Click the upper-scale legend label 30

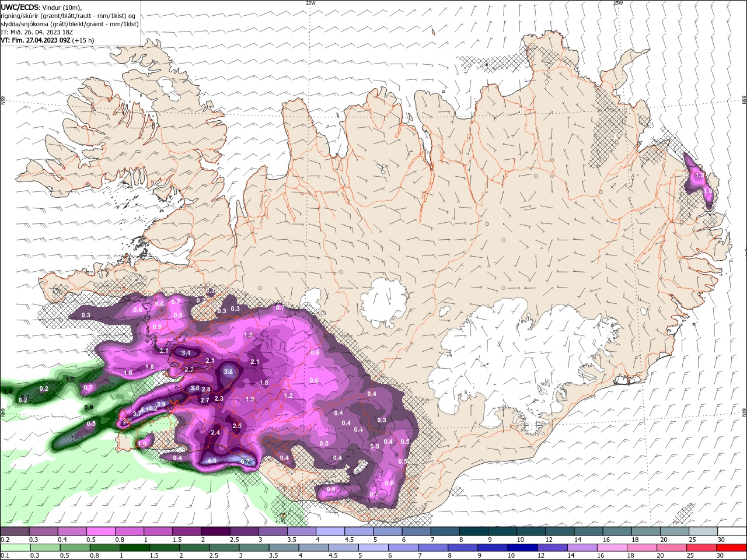point(721,540)
